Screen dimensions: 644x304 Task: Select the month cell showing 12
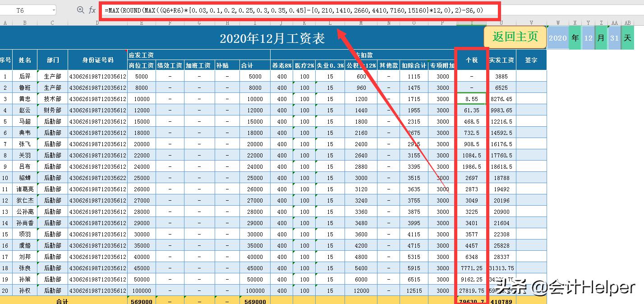tap(588, 38)
